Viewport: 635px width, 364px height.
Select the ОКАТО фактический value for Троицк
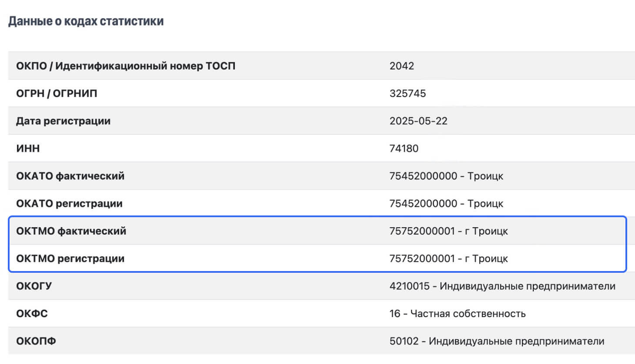[x=446, y=176]
